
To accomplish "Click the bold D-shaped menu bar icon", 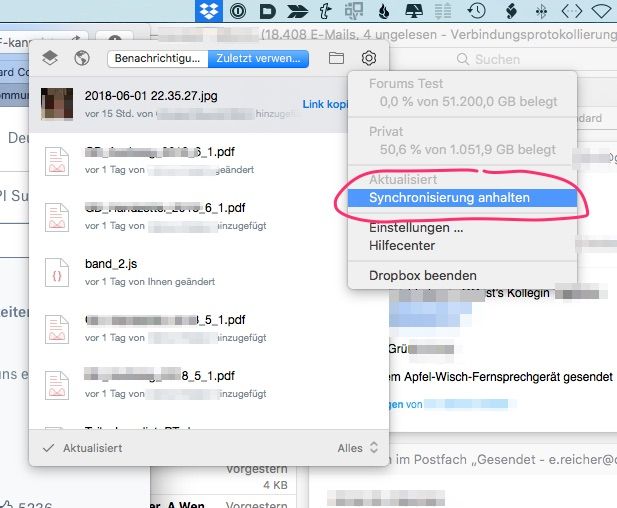I will click(x=268, y=11).
